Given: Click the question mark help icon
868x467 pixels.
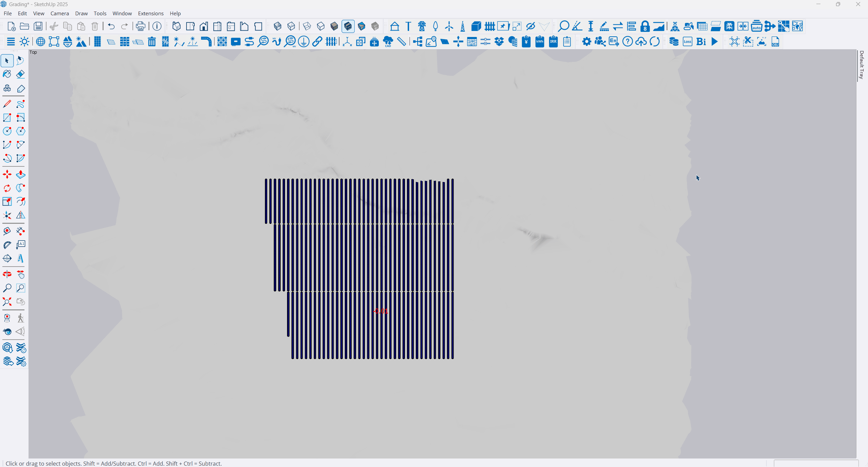Looking at the screenshot, I should (x=627, y=42).
